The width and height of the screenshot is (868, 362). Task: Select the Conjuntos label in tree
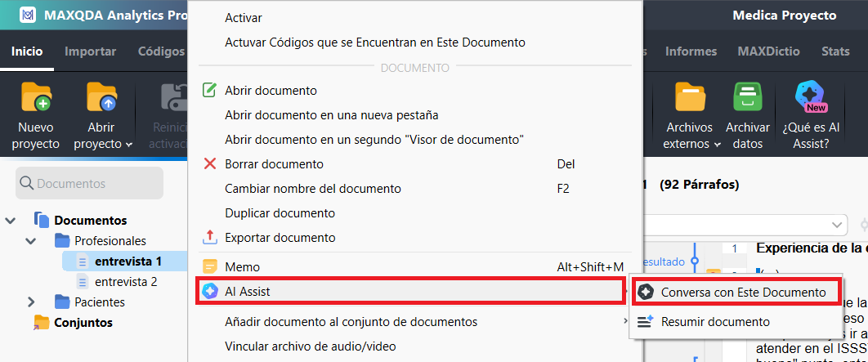tap(83, 322)
